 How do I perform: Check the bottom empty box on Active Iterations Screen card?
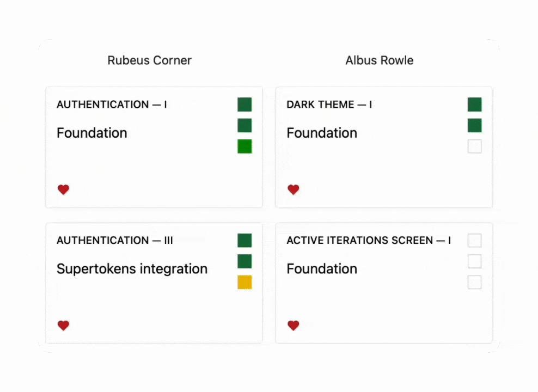click(x=474, y=283)
